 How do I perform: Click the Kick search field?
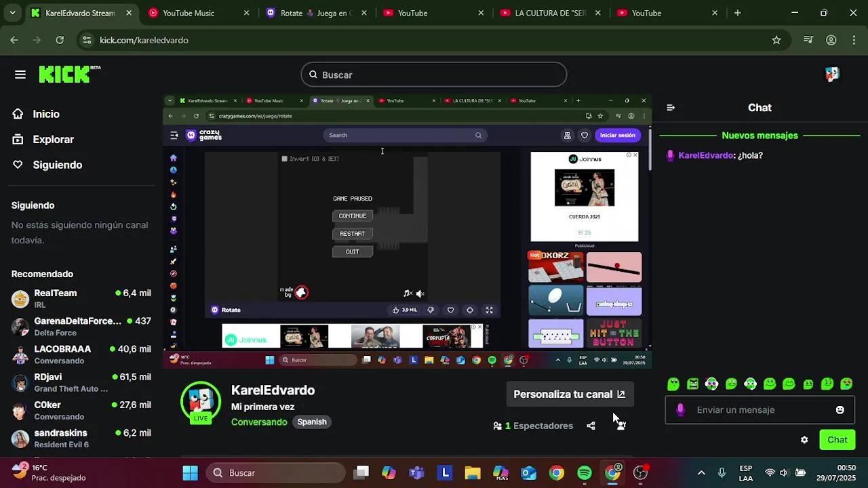(434, 75)
